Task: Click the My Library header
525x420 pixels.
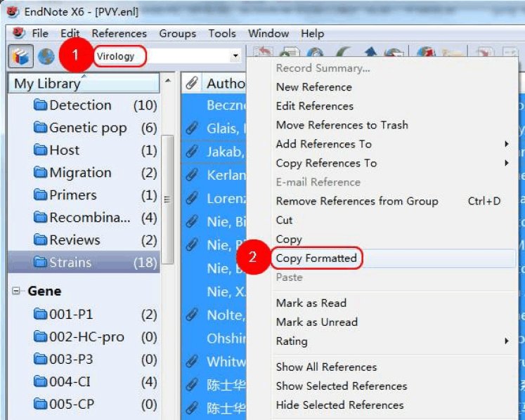Action: [84, 83]
